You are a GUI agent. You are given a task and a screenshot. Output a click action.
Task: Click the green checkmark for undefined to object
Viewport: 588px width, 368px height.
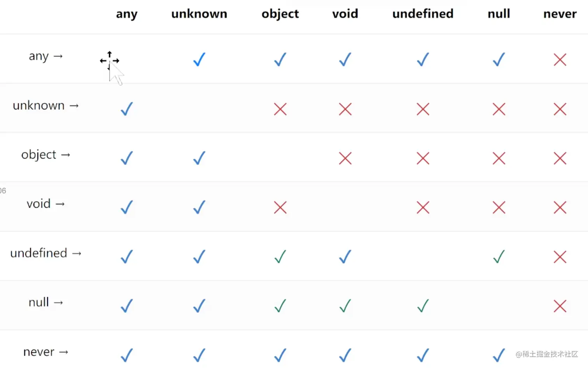click(280, 257)
